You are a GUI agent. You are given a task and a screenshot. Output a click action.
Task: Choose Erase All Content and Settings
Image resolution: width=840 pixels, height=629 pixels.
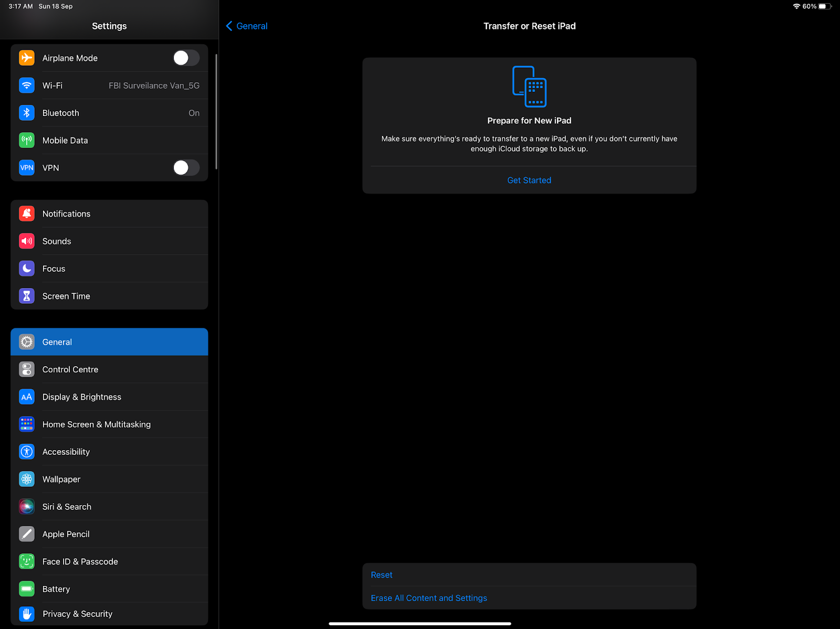coord(529,598)
